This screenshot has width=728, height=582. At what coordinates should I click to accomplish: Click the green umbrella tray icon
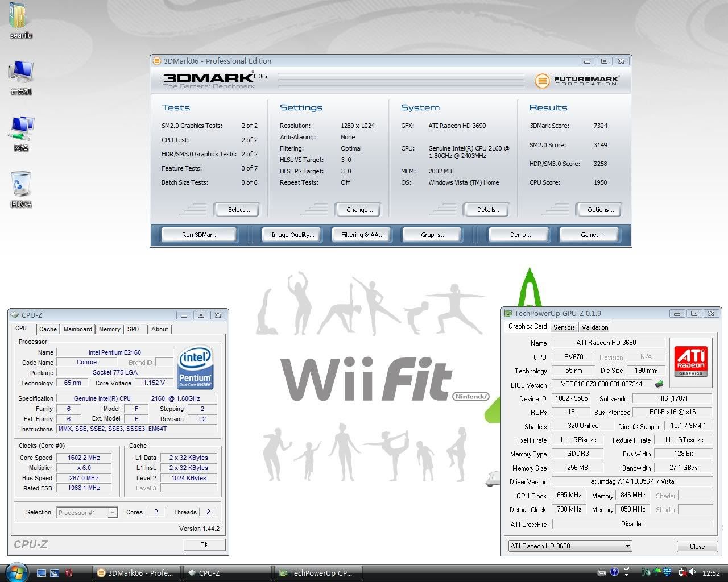coord(656,572)
